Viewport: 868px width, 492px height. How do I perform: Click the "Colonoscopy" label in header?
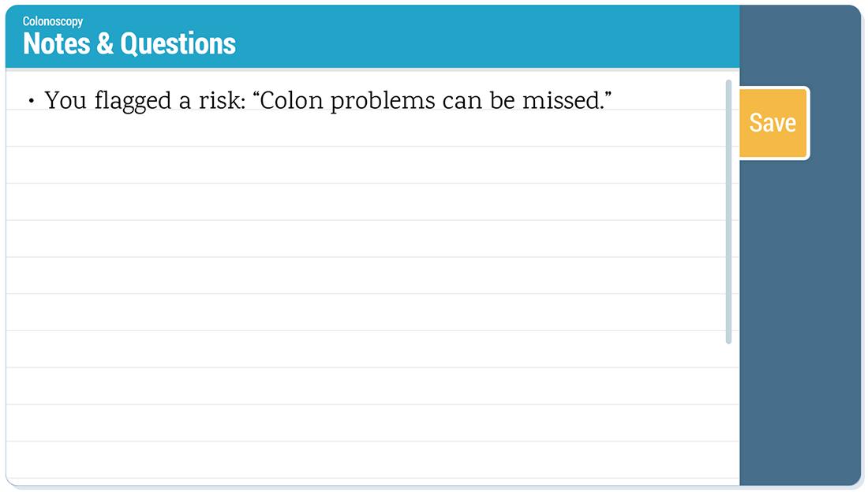tap(53, 21)
